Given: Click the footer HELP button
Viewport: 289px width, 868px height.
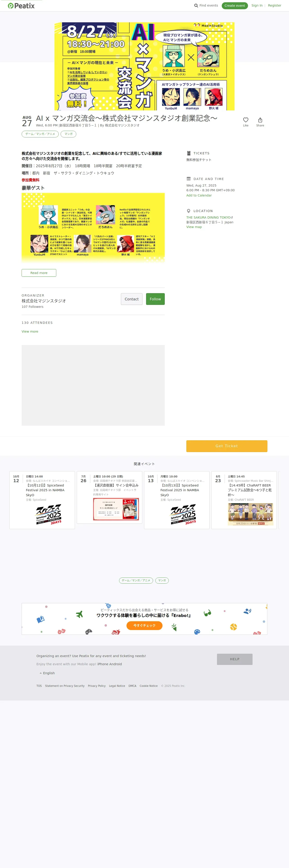Looking at the screenshot, I should point(235,659).
